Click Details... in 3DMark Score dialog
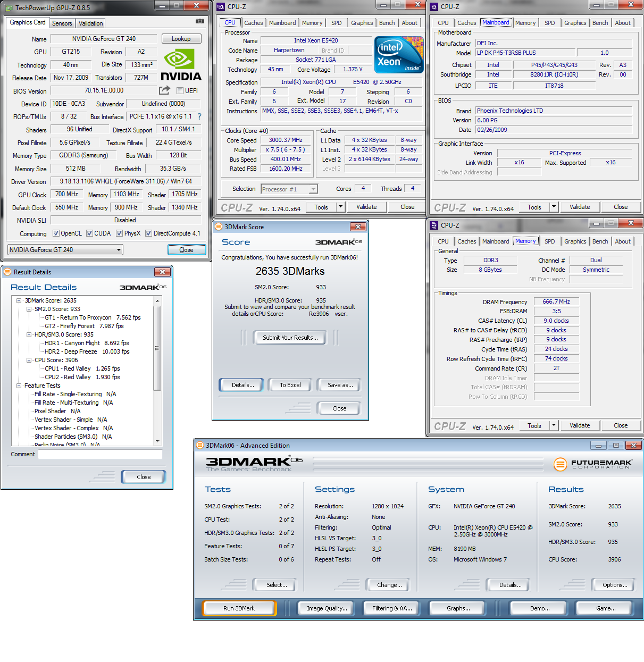Image resolution: width=644 pixels, height=662 pixels. click(x=242, y=385)
